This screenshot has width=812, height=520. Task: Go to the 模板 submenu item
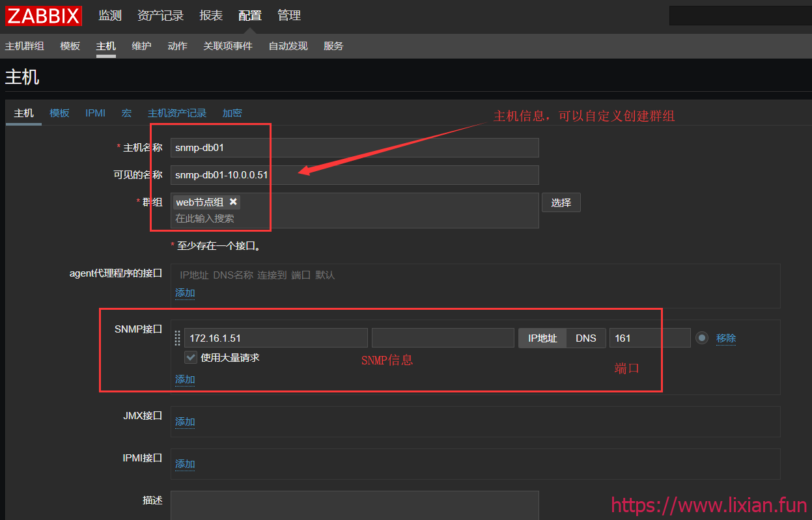point(70,46)
